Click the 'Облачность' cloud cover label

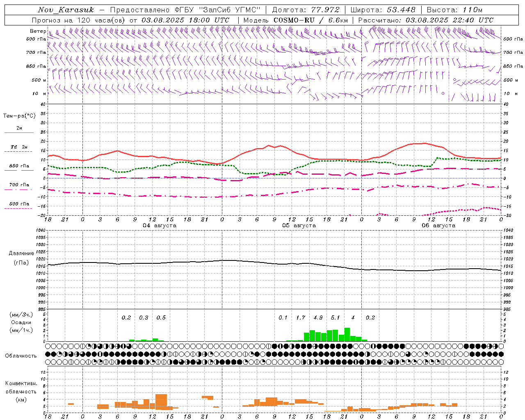click(x=21, y=356)
